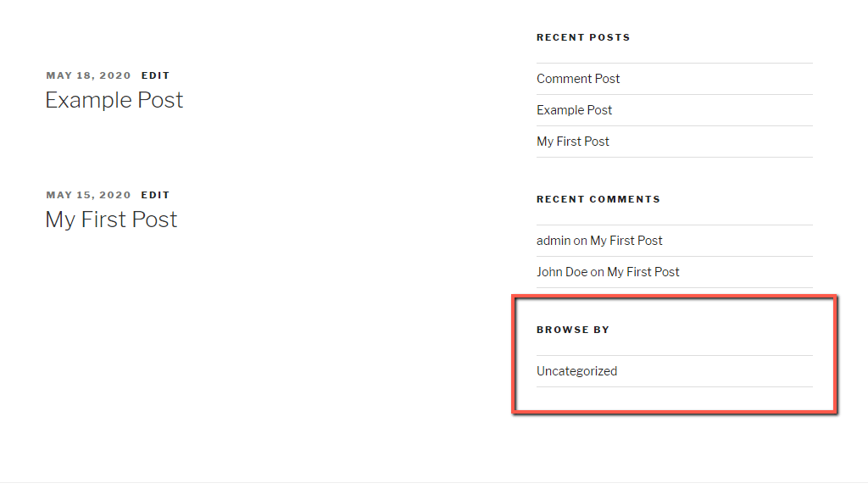
Task: Click the Recent Posts widget heading
Action: pos(583,37)
